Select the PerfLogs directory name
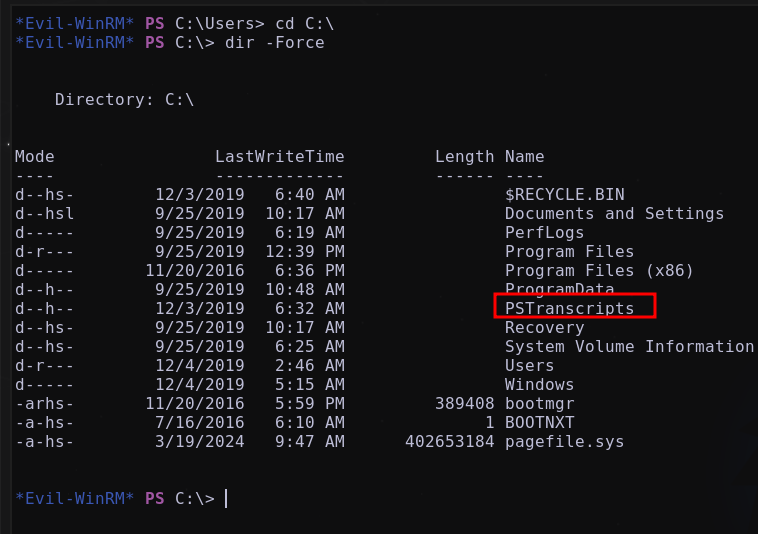Screen dimensions: 758x534 pos(544,232)
